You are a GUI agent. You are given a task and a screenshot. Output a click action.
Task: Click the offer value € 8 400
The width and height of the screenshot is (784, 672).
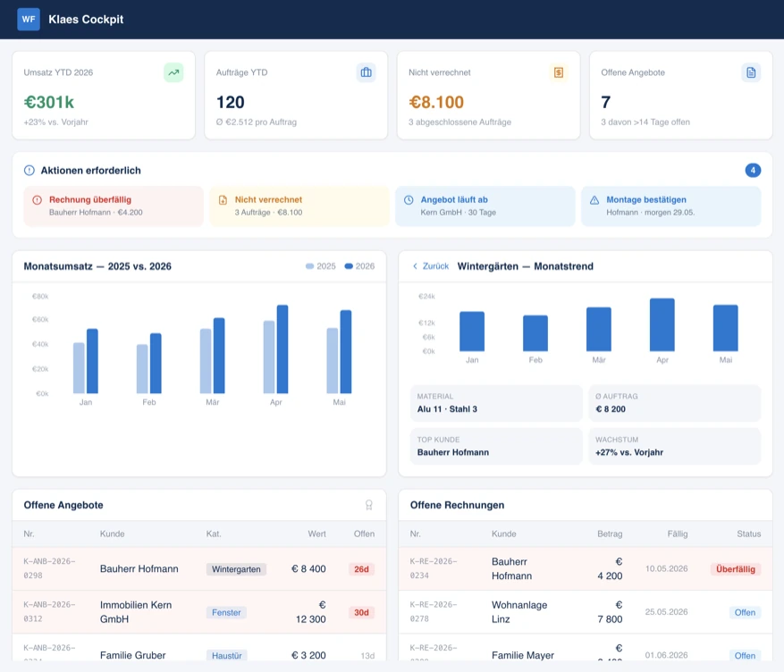tap(308, 569)
